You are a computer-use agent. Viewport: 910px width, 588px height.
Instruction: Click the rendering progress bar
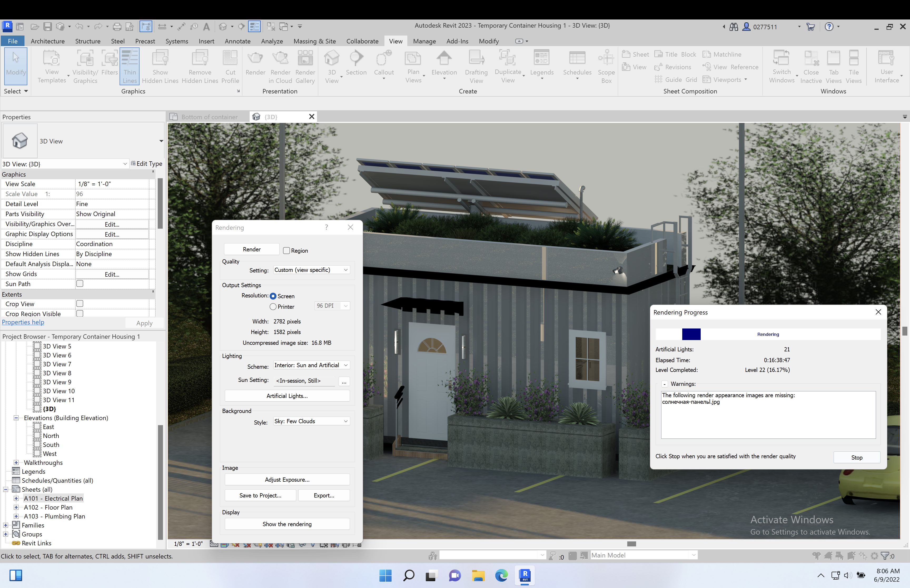point(768,335)
